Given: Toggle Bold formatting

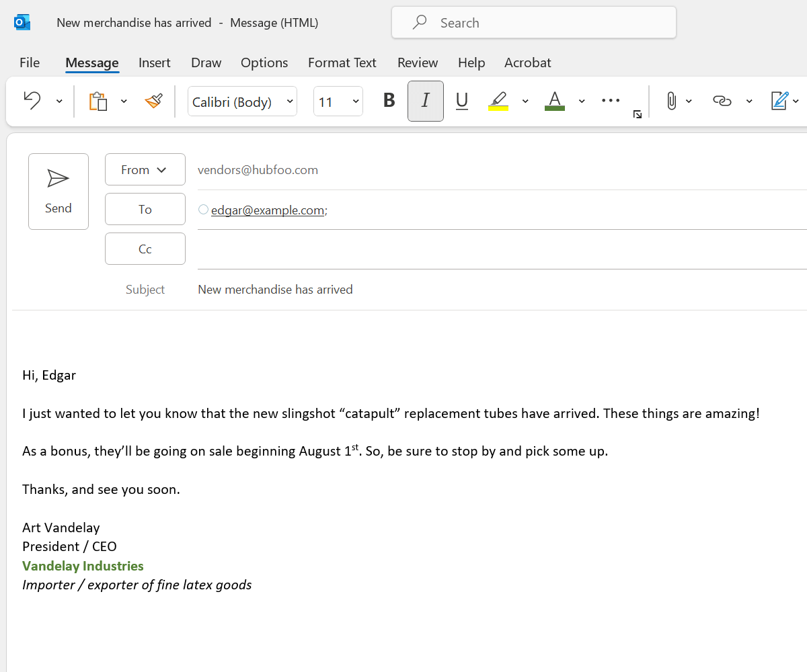Looking at the screenshot, I should click(389, 101).
